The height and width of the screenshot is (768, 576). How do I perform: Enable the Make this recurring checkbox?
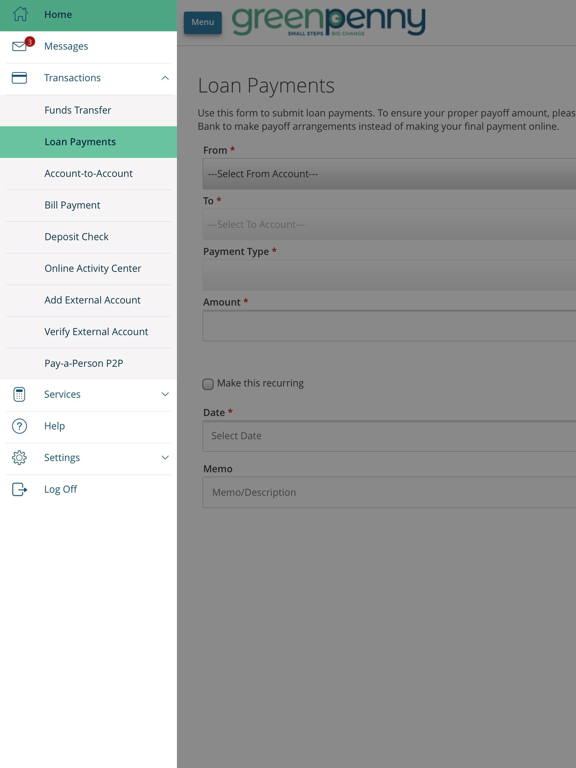coord(208,384)
